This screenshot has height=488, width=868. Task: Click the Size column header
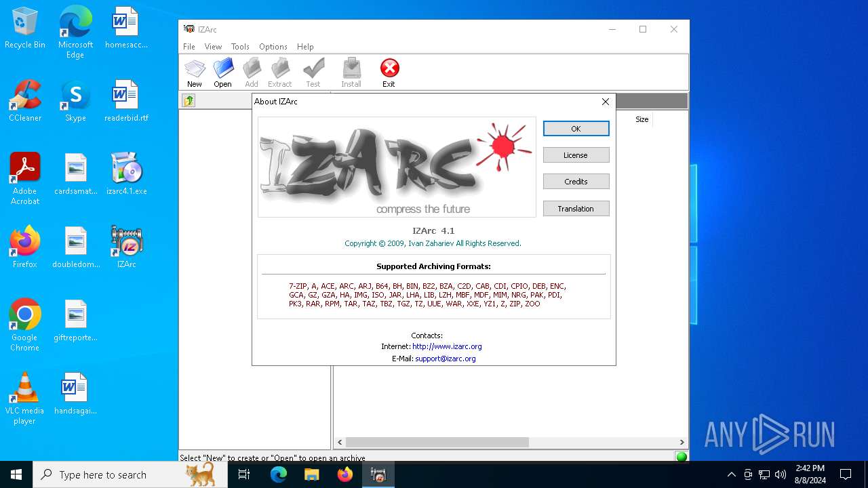point(642,119)
